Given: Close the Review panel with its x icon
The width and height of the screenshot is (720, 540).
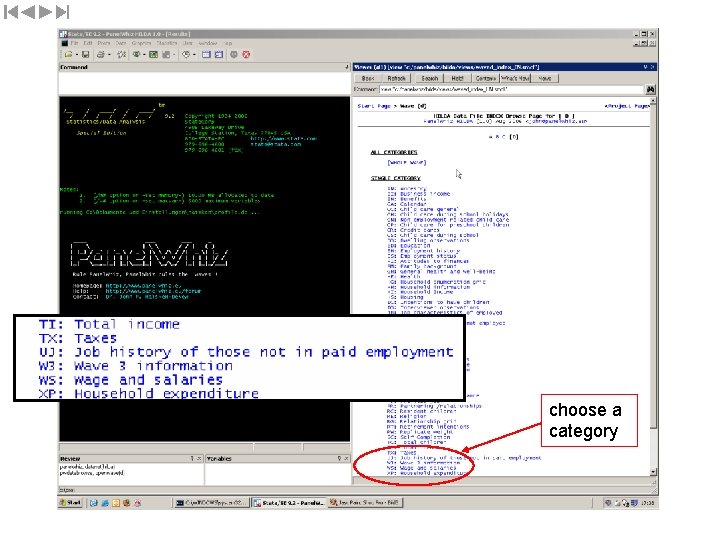Looking at the screenshot, I should coord(199,458).
